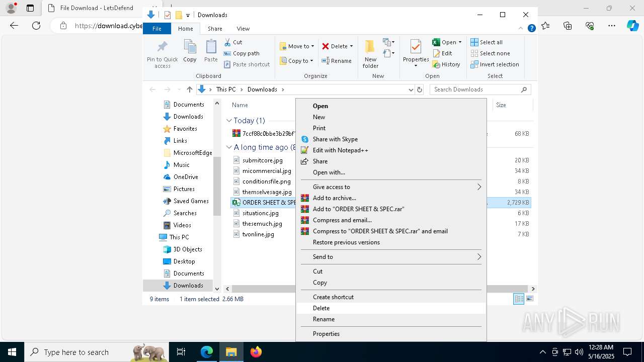Choose Open in context menu
The width and height of the screenshot is (644, 362).
tap(390, 106)
